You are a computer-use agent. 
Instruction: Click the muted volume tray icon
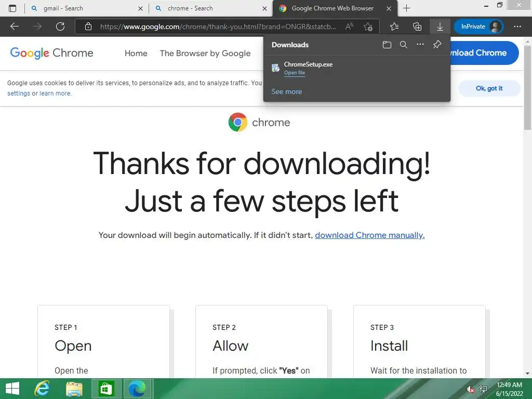tap(470, 389)
